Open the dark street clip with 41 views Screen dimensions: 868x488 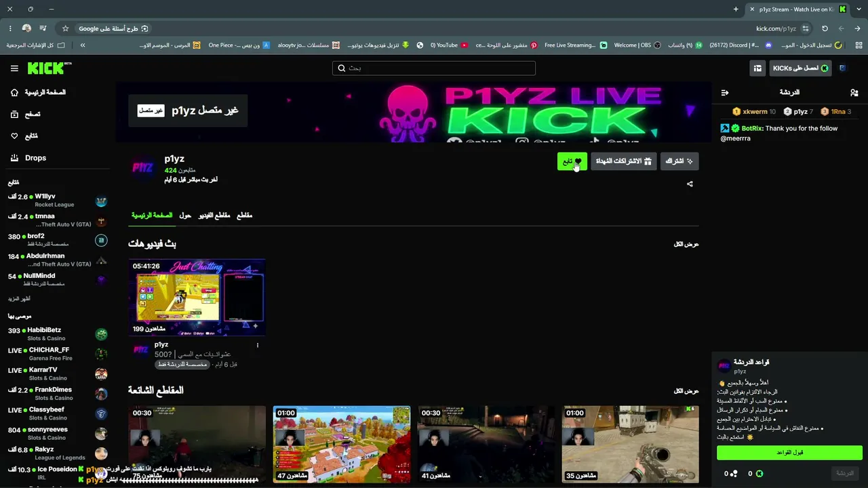486,445
